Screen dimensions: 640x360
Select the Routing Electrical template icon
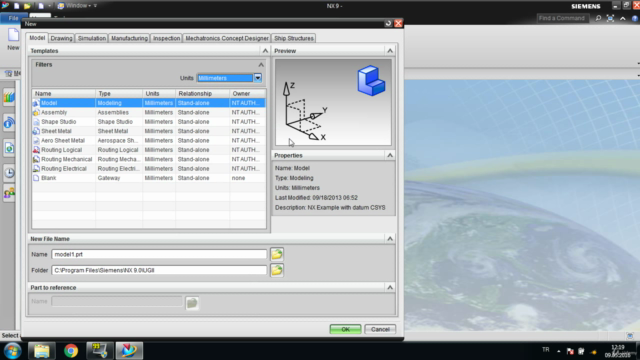coord(36,169)
